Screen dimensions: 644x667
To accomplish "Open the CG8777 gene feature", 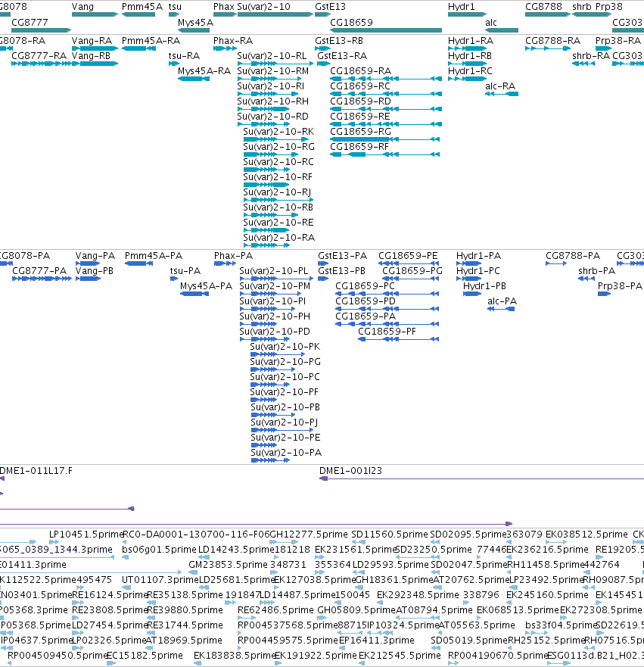I will coord(41,30).
